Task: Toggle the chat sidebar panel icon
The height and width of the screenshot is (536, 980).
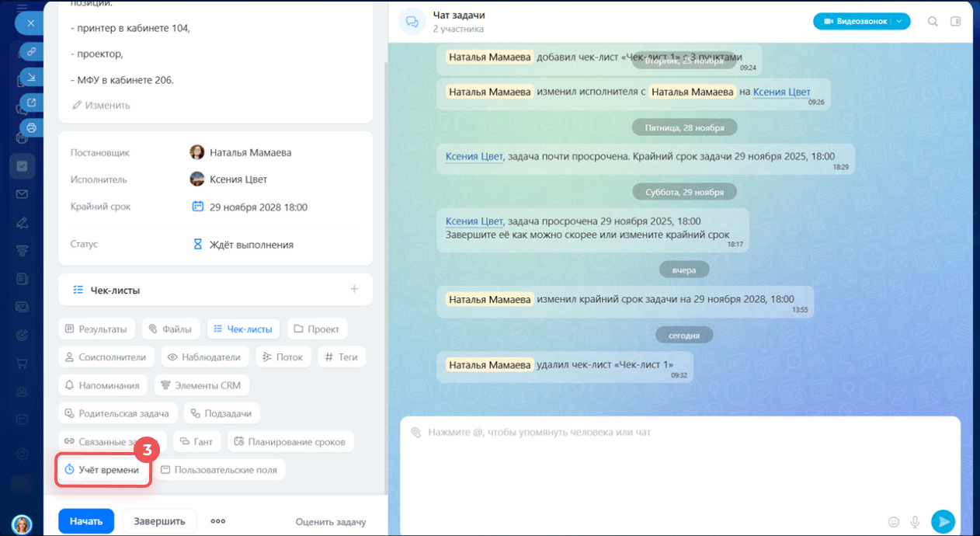Action: click(x=955, y=22)
